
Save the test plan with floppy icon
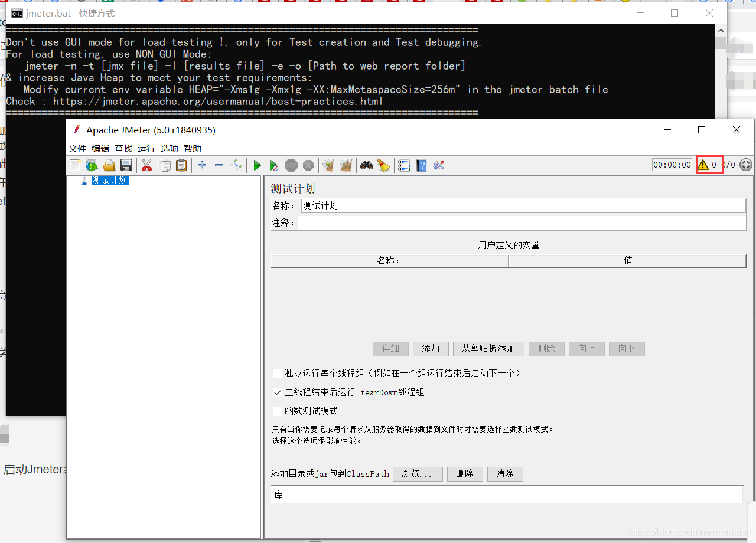click(126, 165)
